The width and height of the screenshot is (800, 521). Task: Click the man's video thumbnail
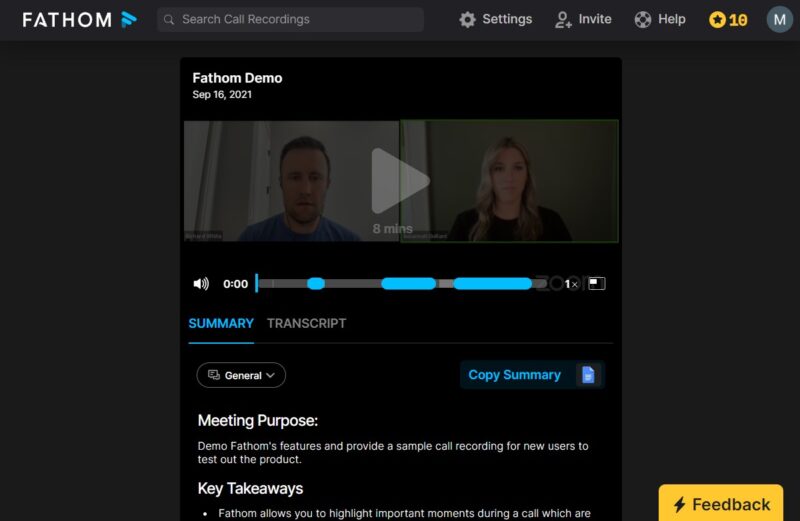tap(292, 181)
